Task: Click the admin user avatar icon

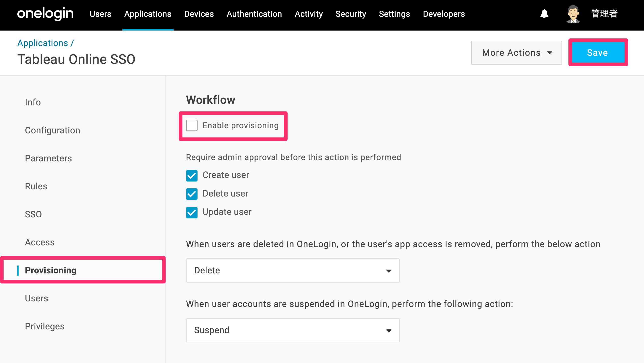Action: tap(573, 14)
